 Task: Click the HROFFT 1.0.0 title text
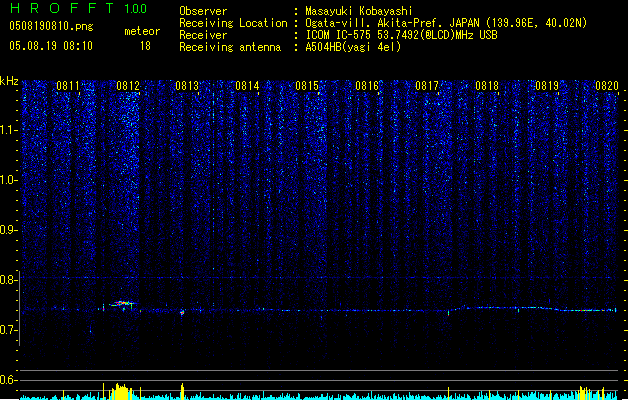[78, 8]
